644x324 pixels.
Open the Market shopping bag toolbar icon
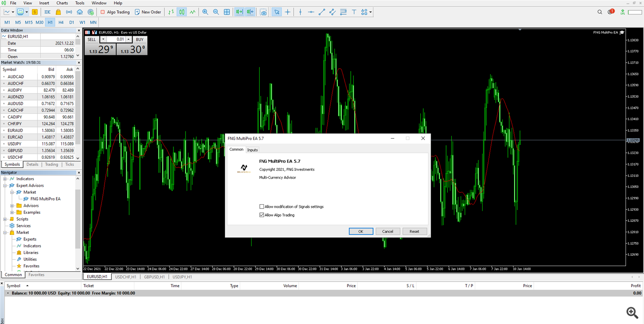58,12
